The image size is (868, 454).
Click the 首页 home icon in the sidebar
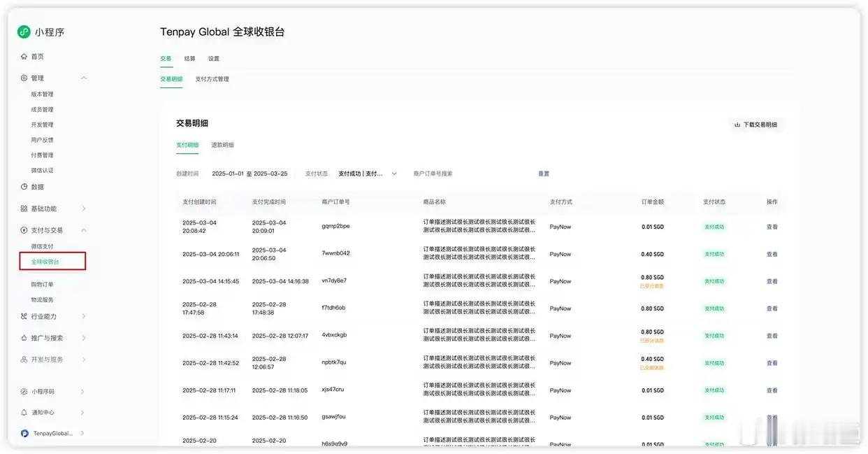click(24, 57)
